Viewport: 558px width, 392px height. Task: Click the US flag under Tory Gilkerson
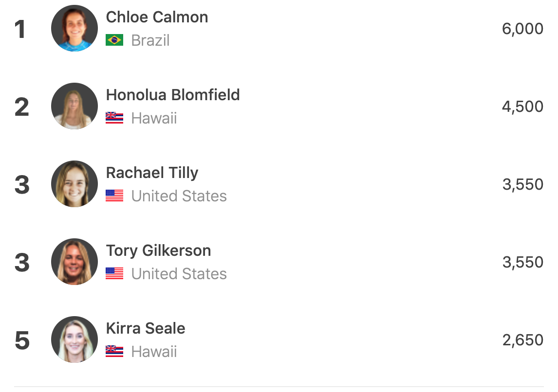coord(114,273)
